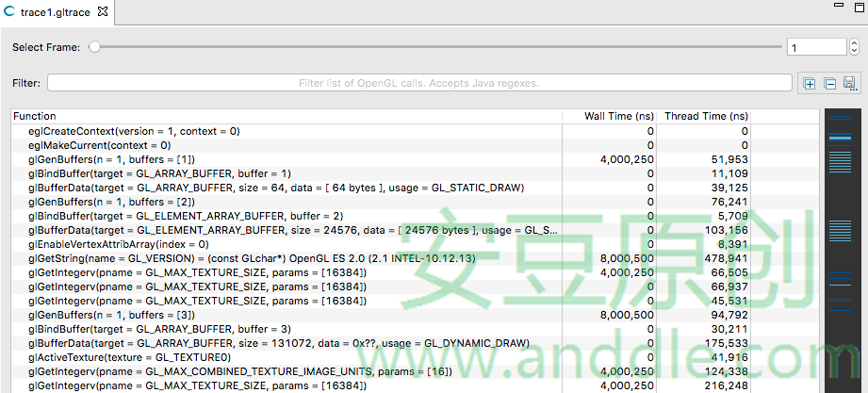Select the eglMakeCurrent(context = 0) row
Screen dimensions: 868x393
point(415,145)
